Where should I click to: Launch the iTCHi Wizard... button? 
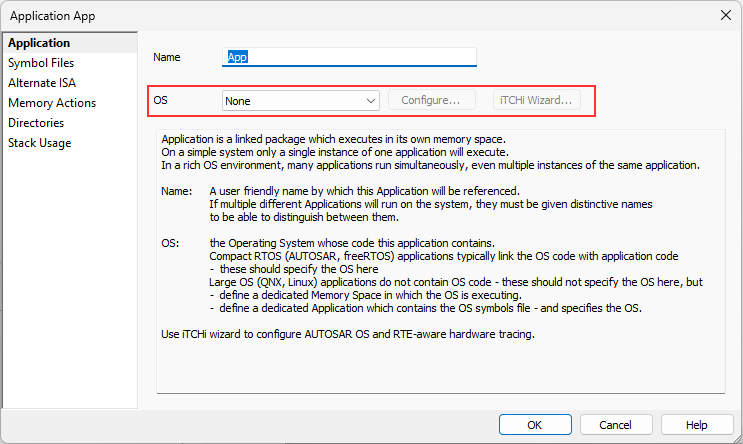click(535, 101)
